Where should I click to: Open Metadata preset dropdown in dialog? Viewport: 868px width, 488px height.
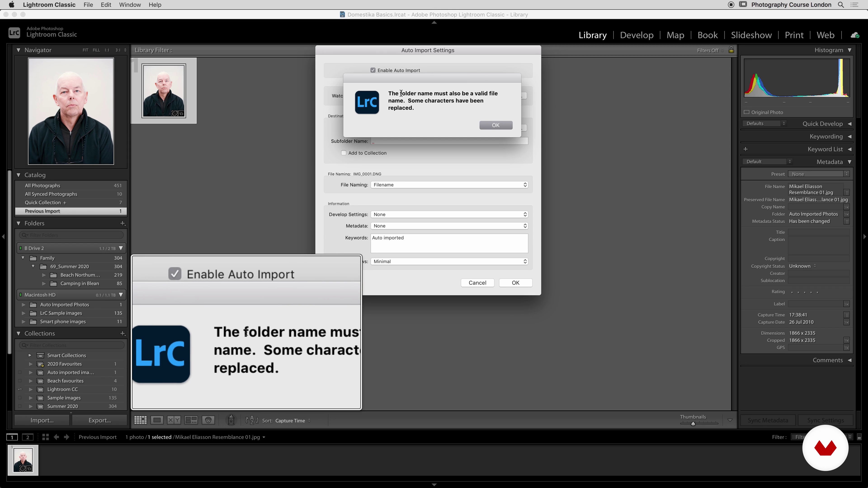(449, 226)
